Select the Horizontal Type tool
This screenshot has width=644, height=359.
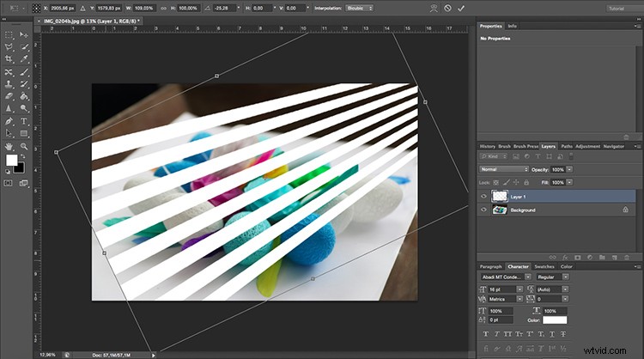tap(24, 122)
